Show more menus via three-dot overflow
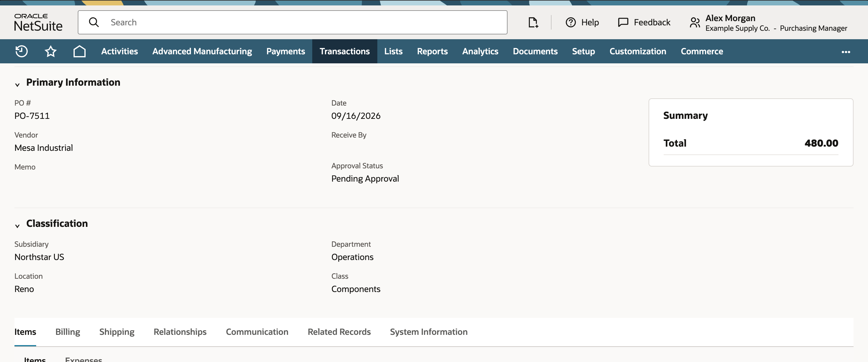The width and height of the screenshot is (868, 362). (x=846, y=52)
